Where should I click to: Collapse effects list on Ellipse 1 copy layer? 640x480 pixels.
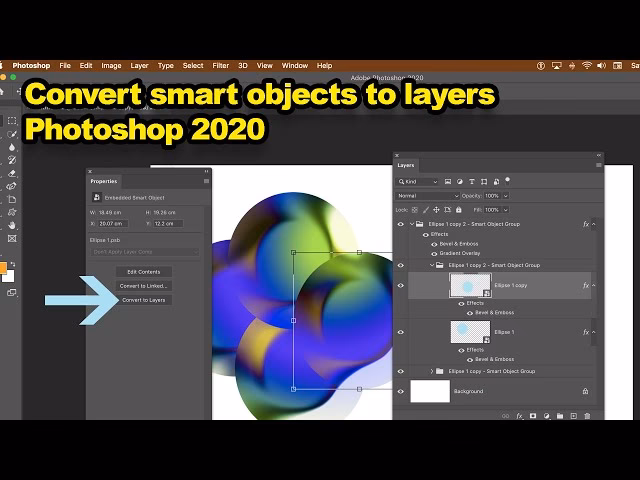click(594, 285)
